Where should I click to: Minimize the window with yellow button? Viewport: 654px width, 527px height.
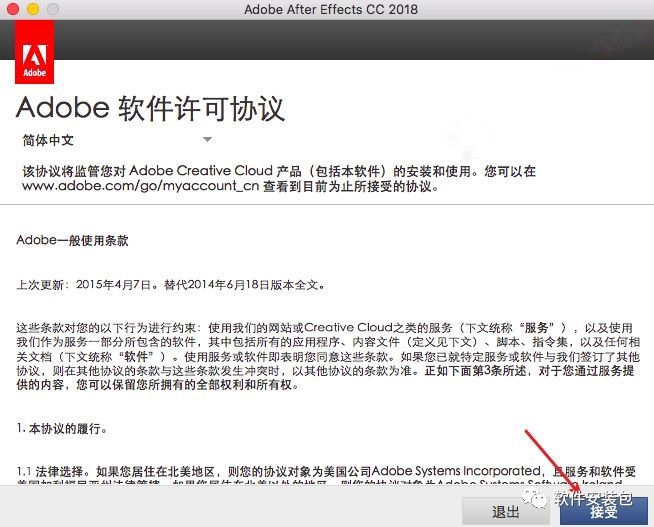33,9
